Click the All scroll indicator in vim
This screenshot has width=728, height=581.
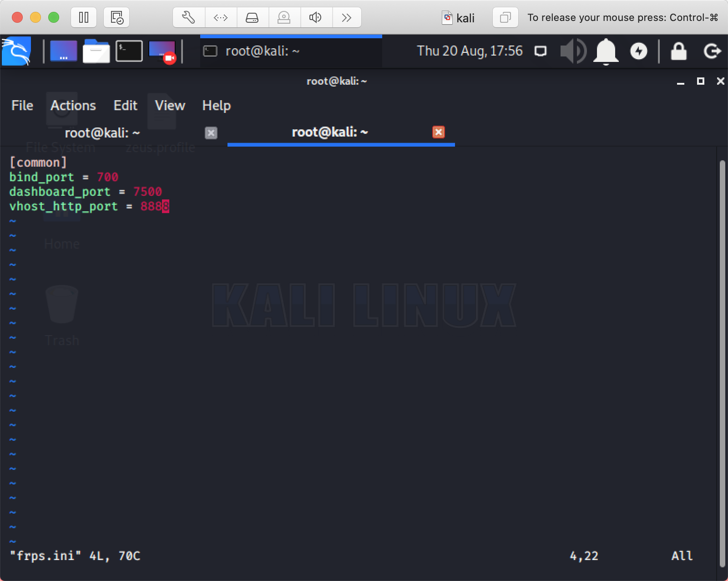682,556
